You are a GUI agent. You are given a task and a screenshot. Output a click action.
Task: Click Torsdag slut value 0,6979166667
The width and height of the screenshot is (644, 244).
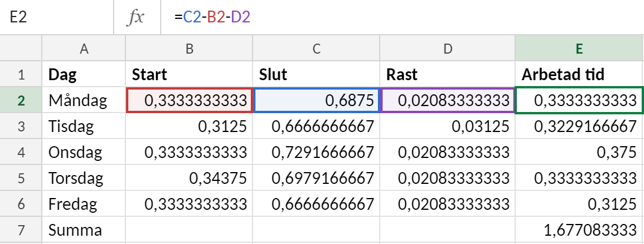(x=316, y=178)
